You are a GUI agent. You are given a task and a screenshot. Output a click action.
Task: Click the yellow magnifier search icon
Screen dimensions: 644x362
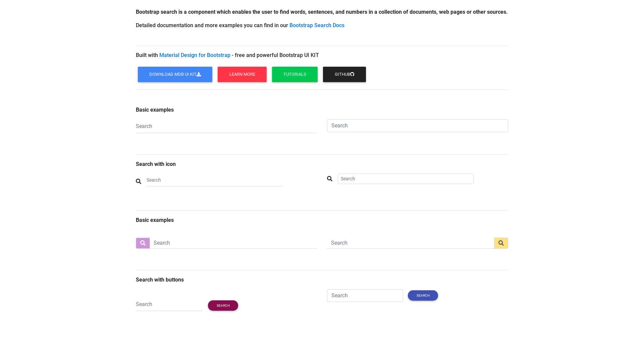[x=501, y=243]
